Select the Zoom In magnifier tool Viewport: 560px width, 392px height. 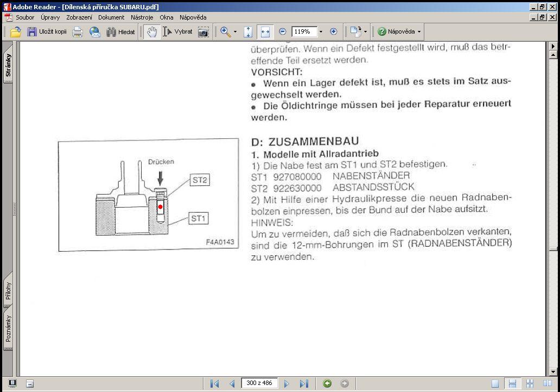coord(225,32)
